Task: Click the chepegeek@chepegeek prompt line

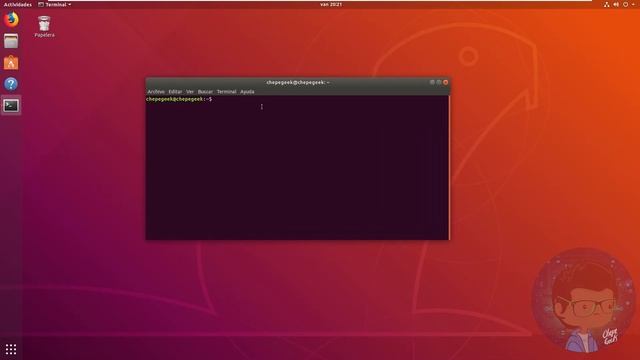Action: pos(179,99)
